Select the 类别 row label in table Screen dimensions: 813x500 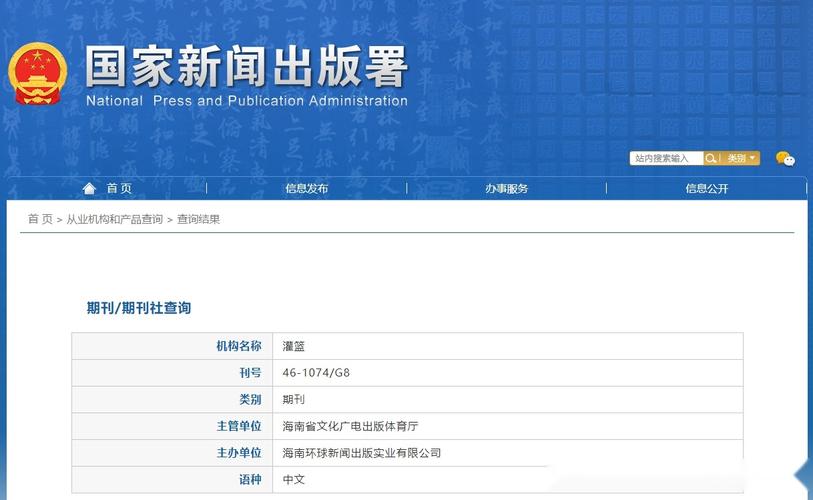[x=172, y=399]
